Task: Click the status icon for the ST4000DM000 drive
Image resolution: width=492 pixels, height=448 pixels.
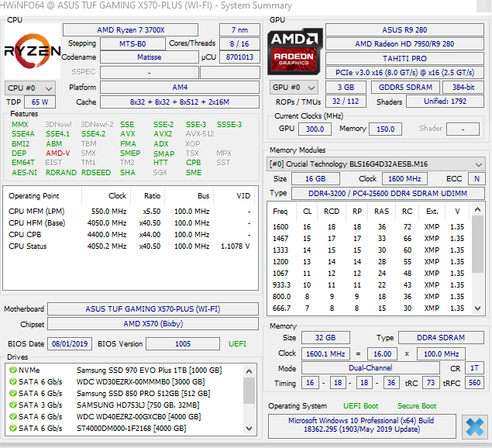Action: (x=13, y=428)
